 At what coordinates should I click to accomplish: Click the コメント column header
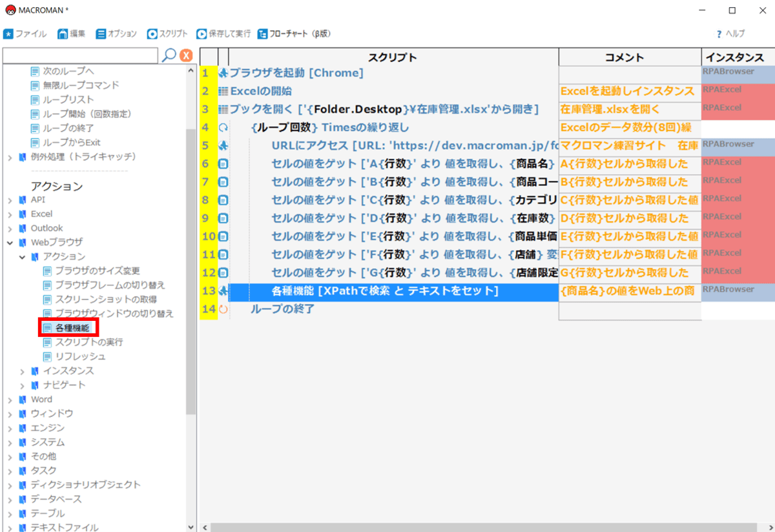point(630,57)
